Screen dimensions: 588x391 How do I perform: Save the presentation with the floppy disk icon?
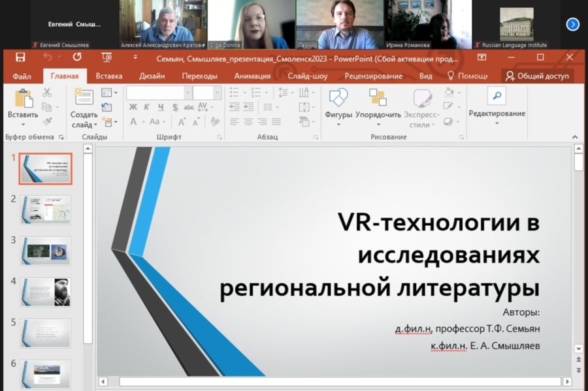click(x=20, y=57)
